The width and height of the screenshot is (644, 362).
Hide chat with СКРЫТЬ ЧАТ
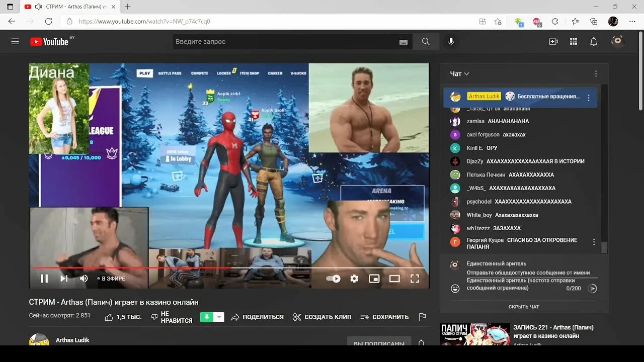coord(524,307)
